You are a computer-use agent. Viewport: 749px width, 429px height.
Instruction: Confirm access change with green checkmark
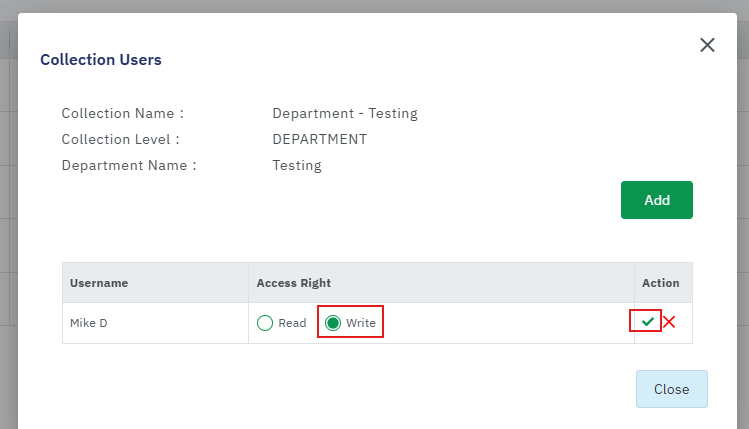(648, 322)
